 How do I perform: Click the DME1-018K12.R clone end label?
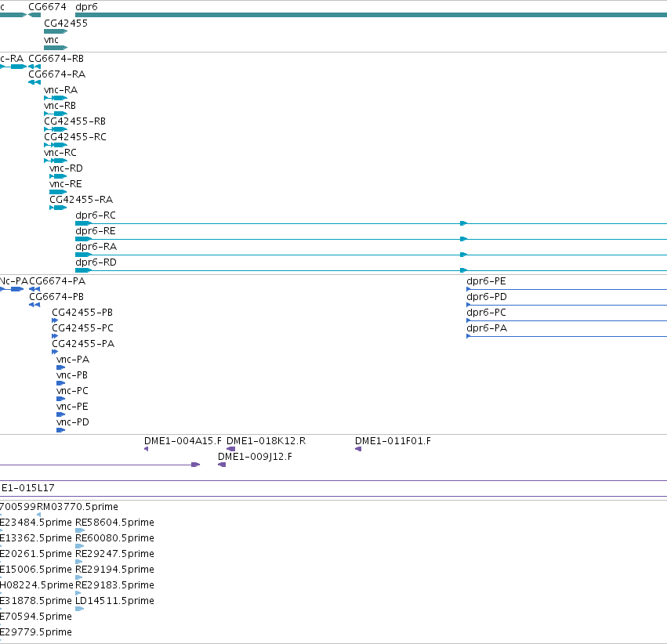[266, 441]
